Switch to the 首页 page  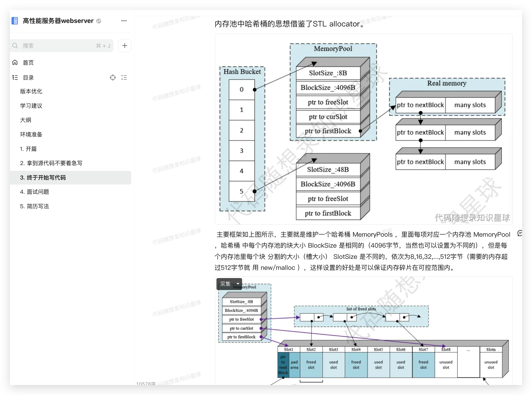(x=28, y=62)
